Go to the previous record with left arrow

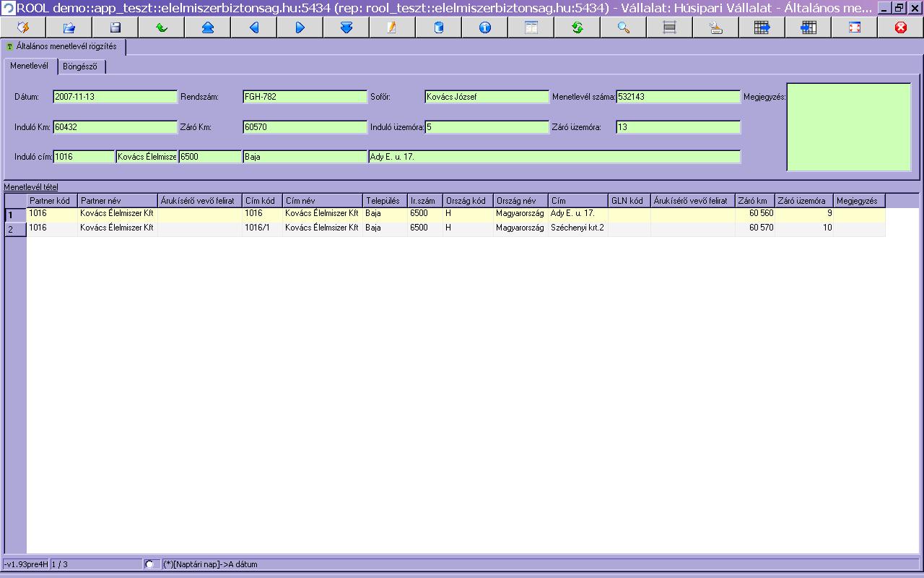point(254,27)
